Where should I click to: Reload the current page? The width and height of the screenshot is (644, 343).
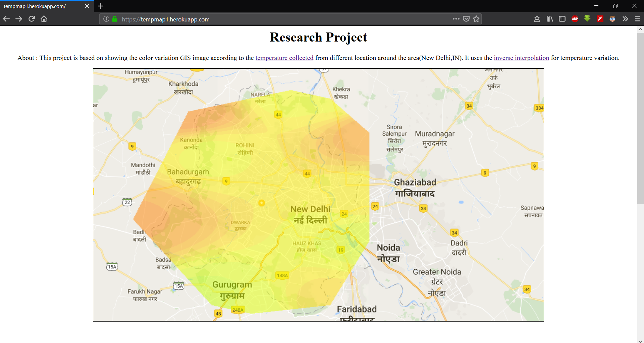coord(32,19)
